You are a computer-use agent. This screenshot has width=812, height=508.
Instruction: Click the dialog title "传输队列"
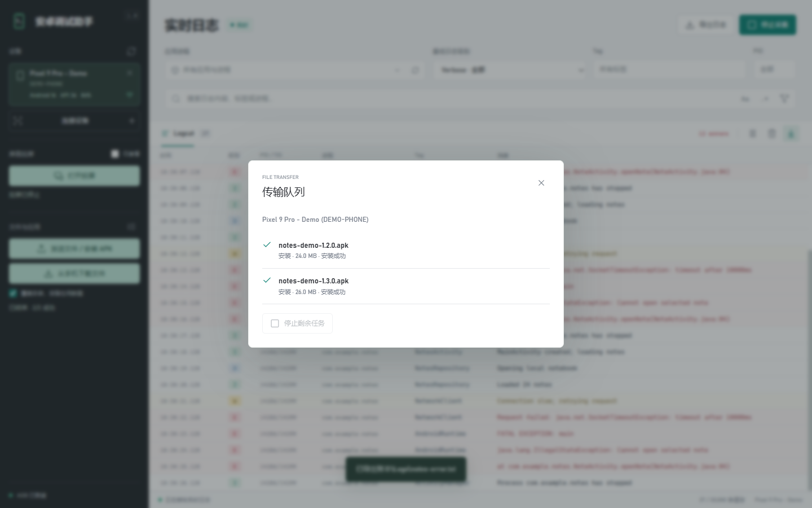pyautogui.click(x=284, y=192)
